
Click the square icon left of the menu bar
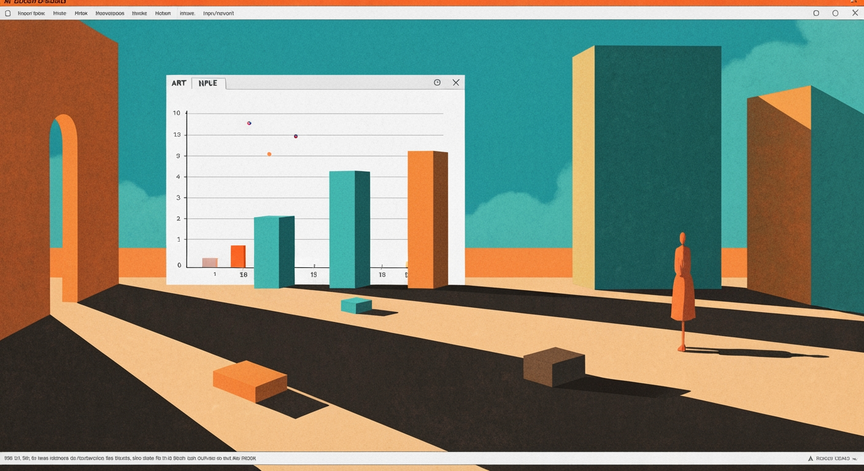[8, 13]
